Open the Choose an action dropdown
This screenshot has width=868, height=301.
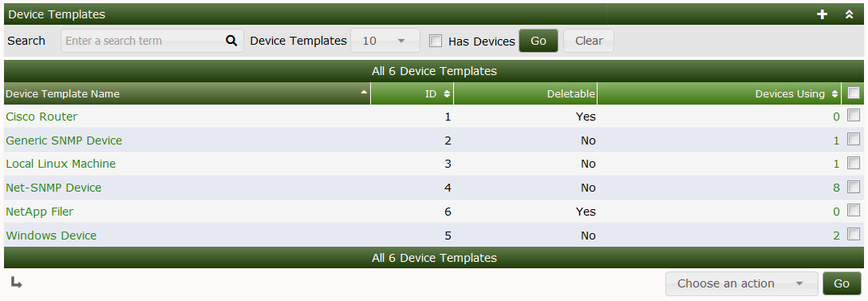(742, 283)
